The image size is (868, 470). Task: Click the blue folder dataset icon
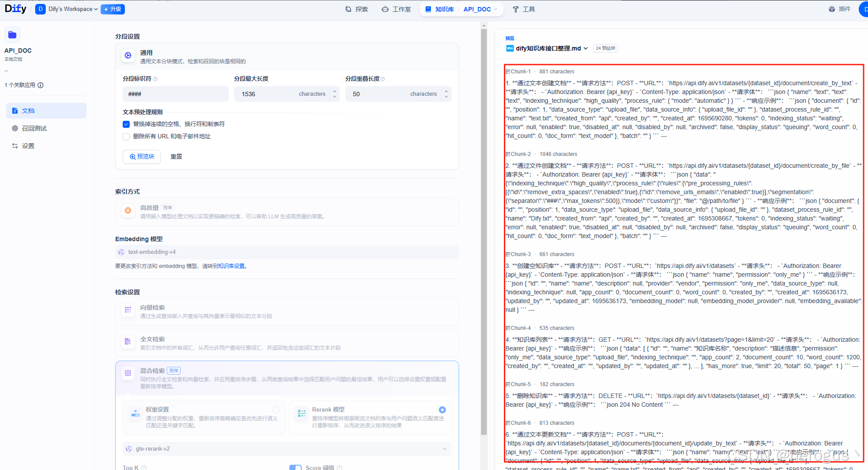[x=12, y=35]
